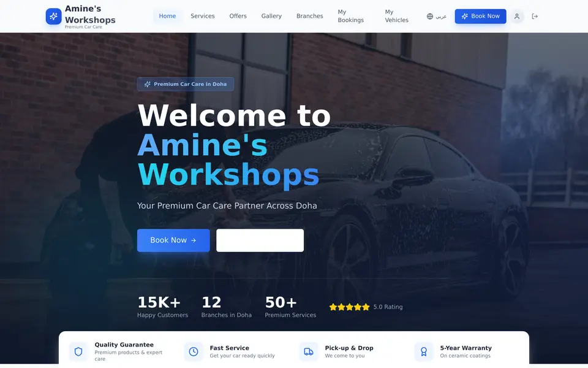The image size is (588, 368).
Task: Go to the Home tab
Action: [x=167, y=16]
